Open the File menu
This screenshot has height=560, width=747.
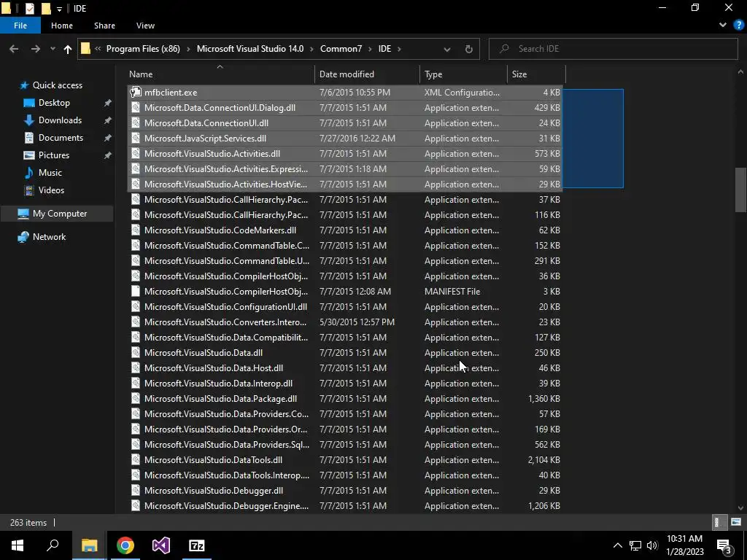click(x=20, y=26)
